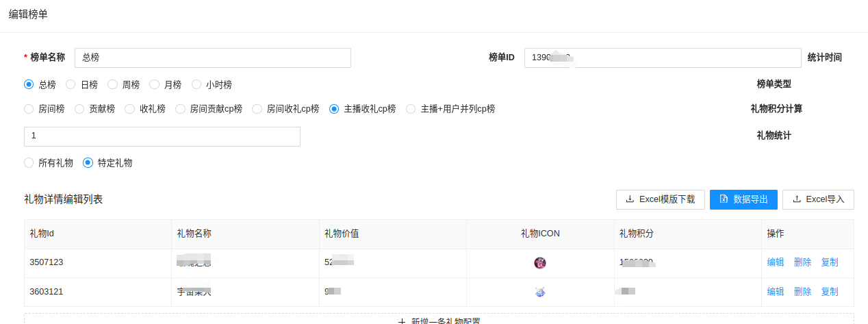The image size is (868, 324).
Task: Copy the gift row 3603121
Action: click(x=829, y=292)
